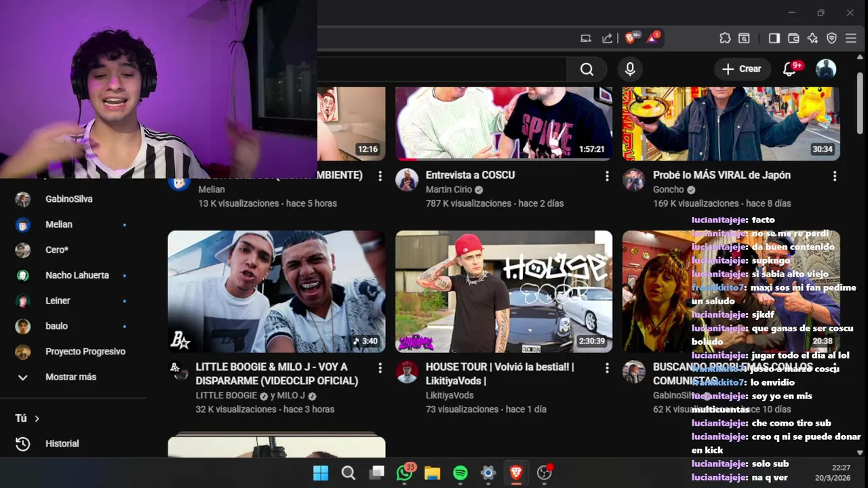Open OBS Studio from the taskbar
The image size is (868, 488).
(545, 473)
